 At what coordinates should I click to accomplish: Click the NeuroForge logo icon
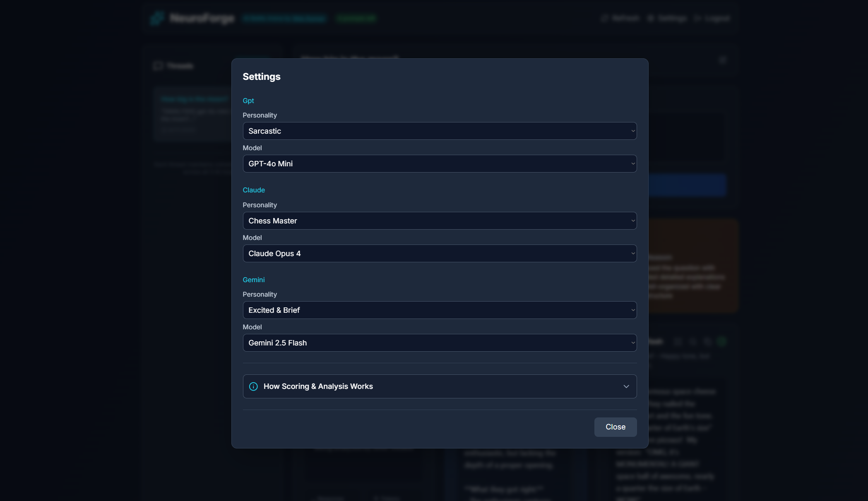click(x=157, y=18)
